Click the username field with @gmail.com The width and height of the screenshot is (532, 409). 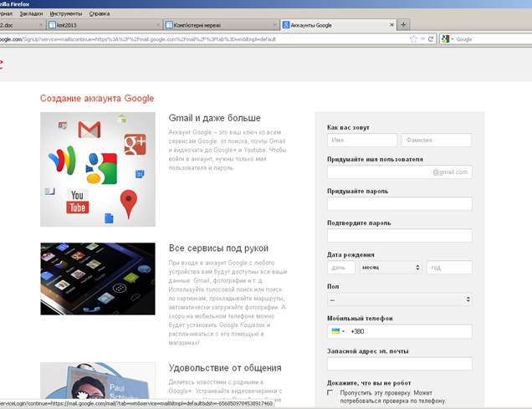(399, 172)
